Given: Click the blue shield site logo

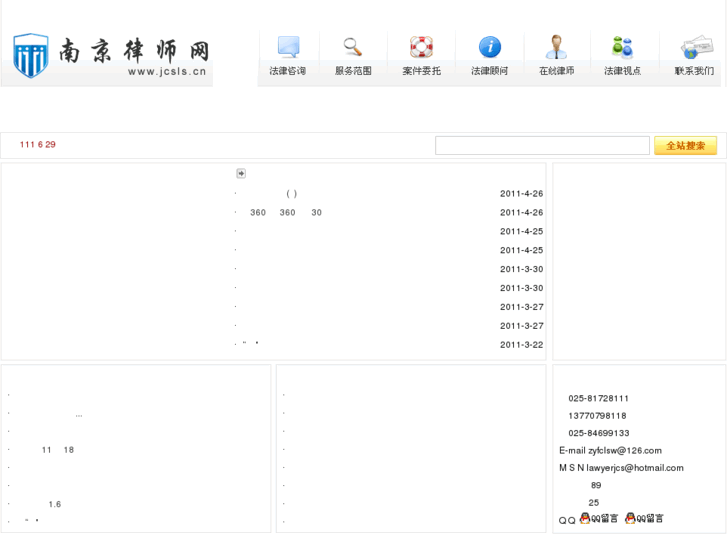Looking at the screenshot, I should [31, 55].
